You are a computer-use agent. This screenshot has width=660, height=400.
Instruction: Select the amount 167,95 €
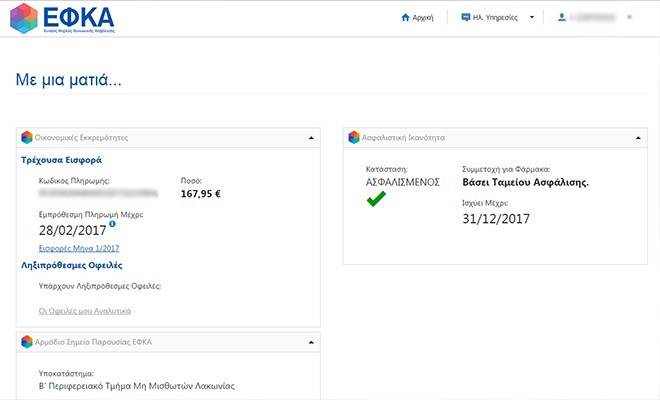(201, 194)
